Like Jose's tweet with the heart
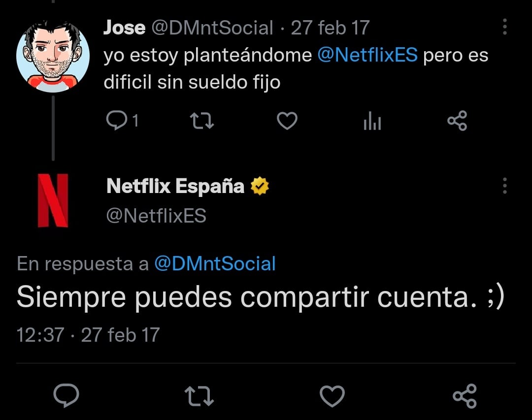The image size is (532, 420). coord(287,121)
